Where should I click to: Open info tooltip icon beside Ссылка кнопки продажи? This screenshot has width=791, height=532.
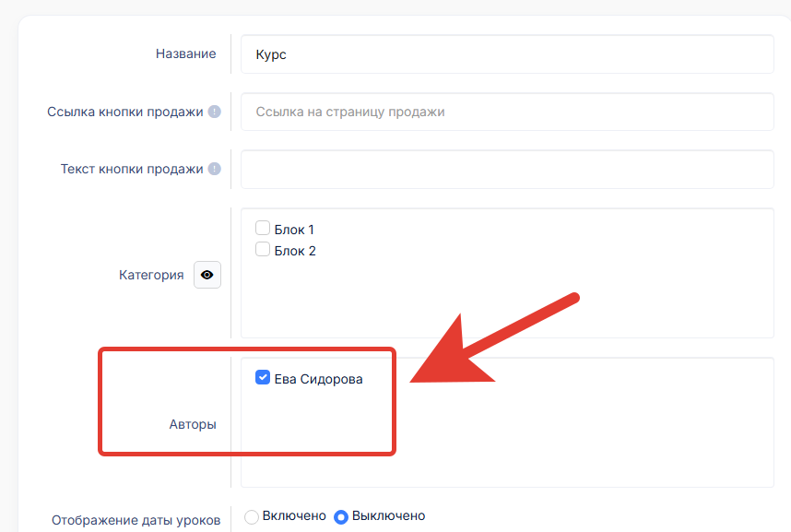pyautogui.click(x=215, y=112)
